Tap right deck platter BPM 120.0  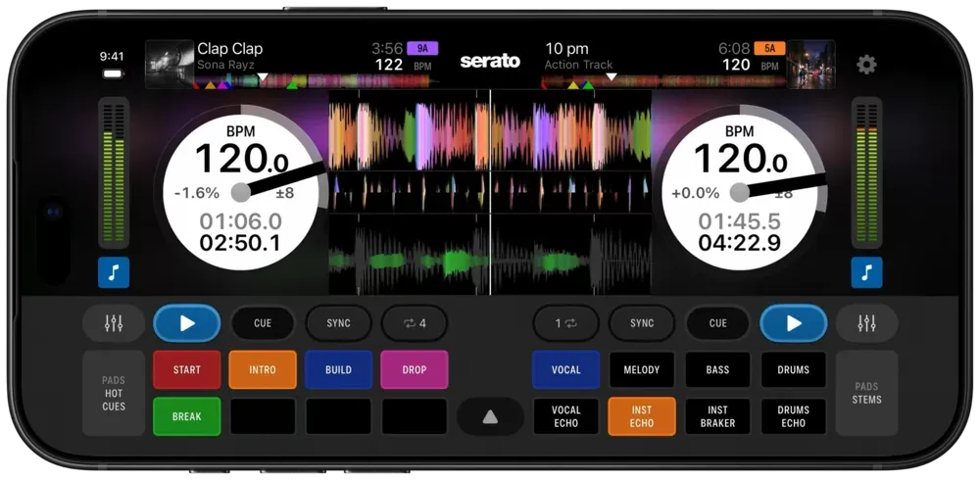pos(741,159)
